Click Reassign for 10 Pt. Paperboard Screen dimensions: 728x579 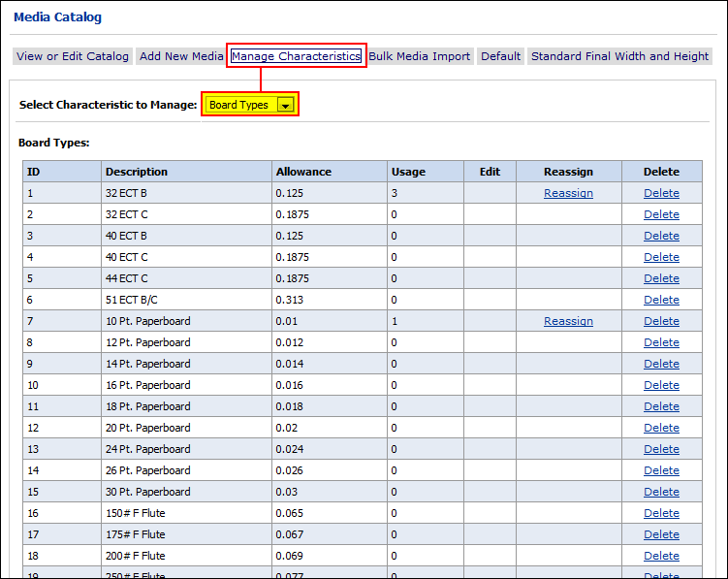tap(568, 321)
